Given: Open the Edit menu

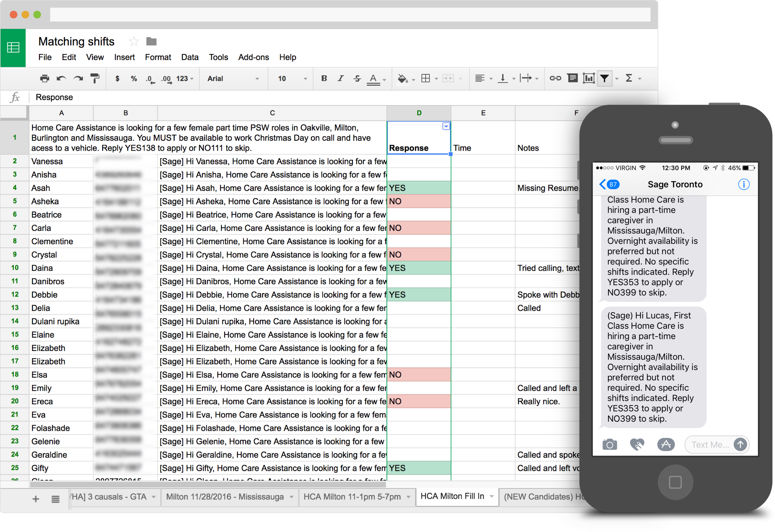Looking at the screenshot, I should pyautogui.click(x=69, y=57).
